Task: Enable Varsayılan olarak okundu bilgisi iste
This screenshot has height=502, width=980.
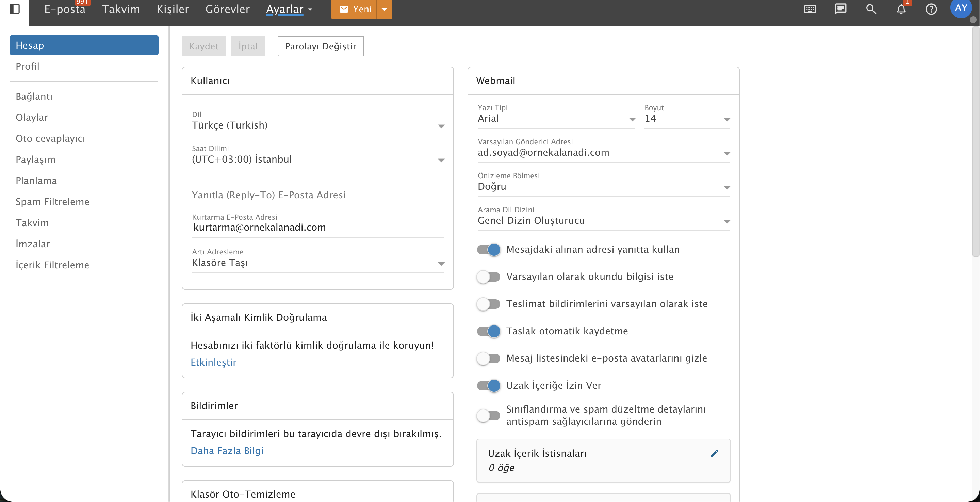Action: [489, 277]
